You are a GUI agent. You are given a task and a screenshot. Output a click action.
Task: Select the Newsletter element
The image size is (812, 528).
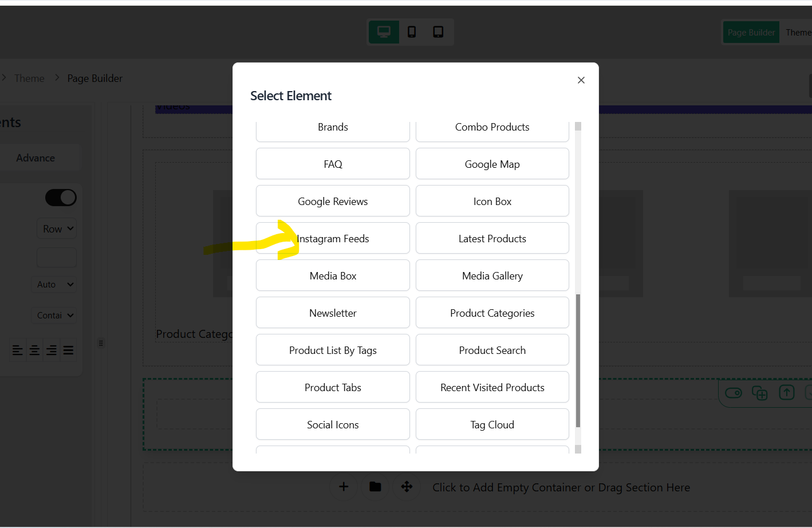pos(333,313)
